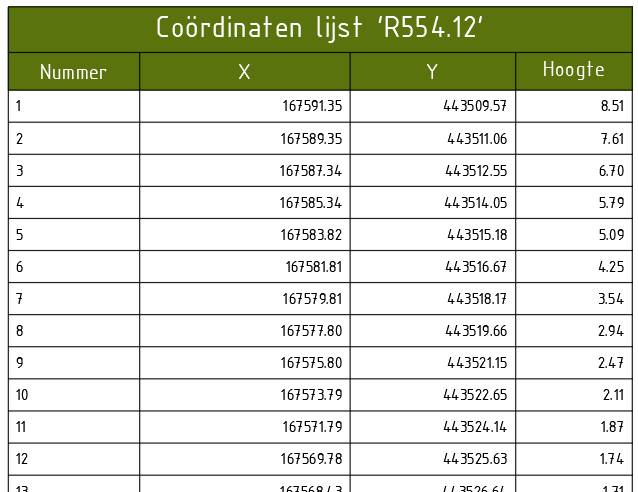Image resolution: width=638 pixels, height=492 pixels.
Task: Select the Nummer column header
Action: click(73, 72)
